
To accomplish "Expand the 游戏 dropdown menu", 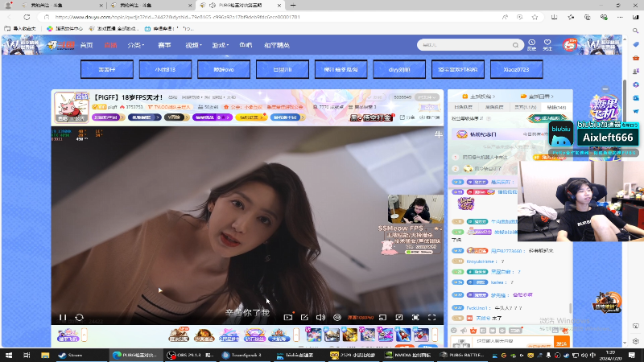I will (220, 45).
